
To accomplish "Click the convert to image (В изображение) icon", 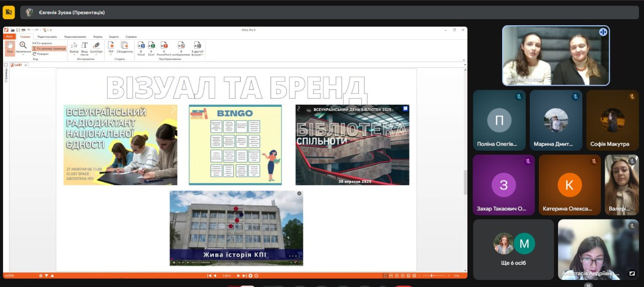I will (x=181, y=47).
